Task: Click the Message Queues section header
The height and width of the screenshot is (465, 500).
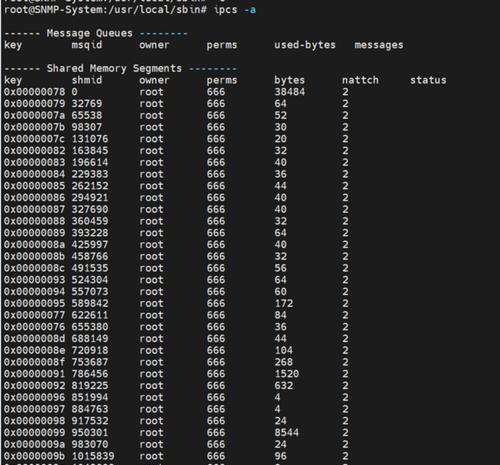Action: pyautogui.click(x=89, y=33)
